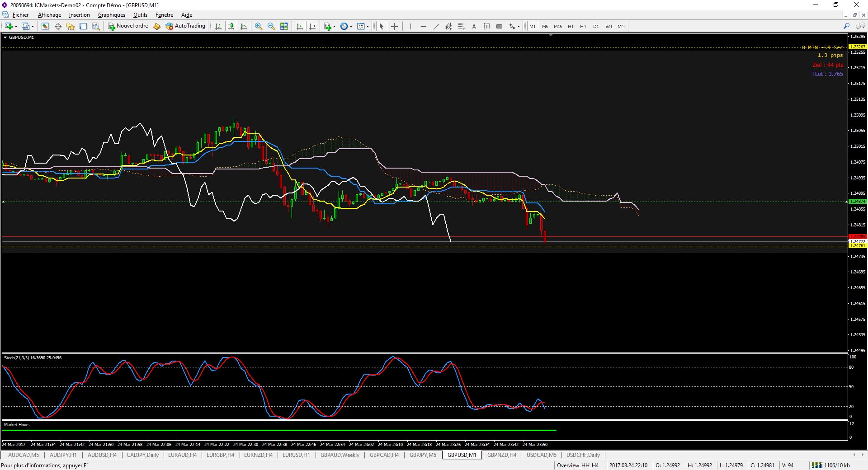The width and height of the screenshot is (868, 470).
Task: Select the Text tool (A icon)
Action: 474,26
